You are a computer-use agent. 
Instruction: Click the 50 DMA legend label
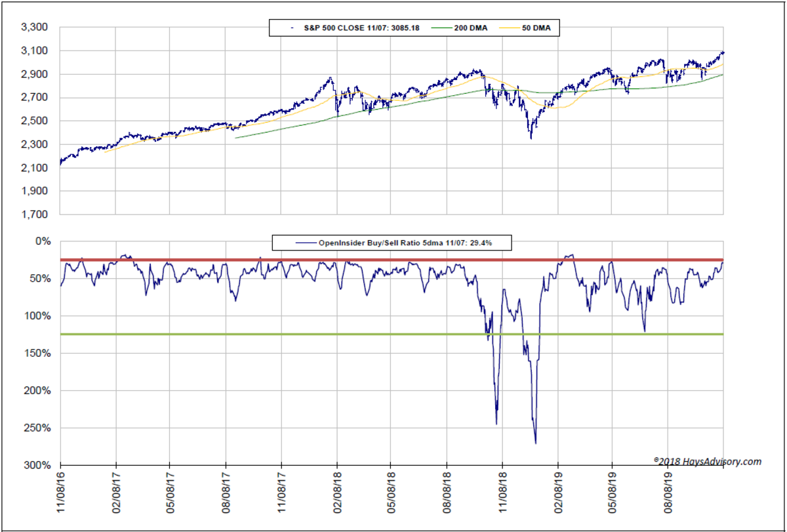[x=535, y=28]
